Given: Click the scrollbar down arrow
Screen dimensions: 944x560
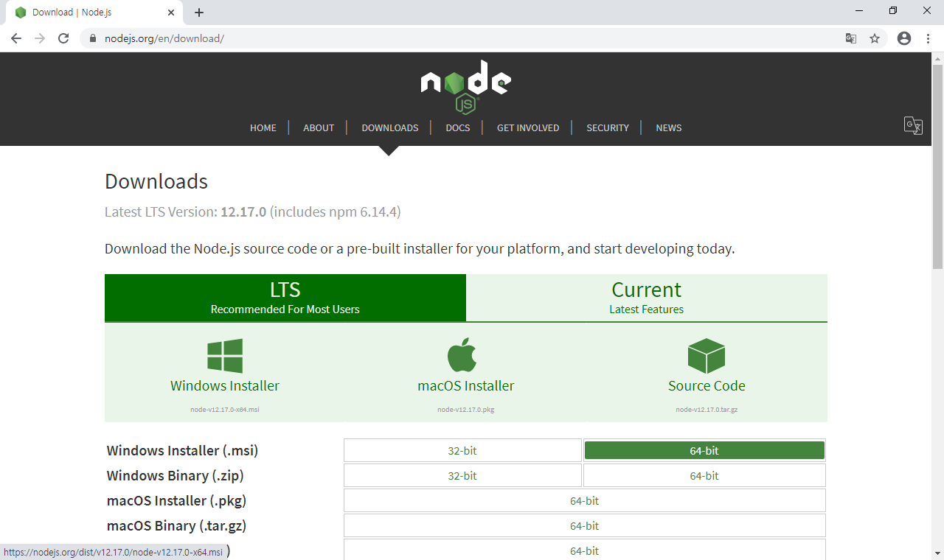Looking at the screenshot, I should point(938,553).
